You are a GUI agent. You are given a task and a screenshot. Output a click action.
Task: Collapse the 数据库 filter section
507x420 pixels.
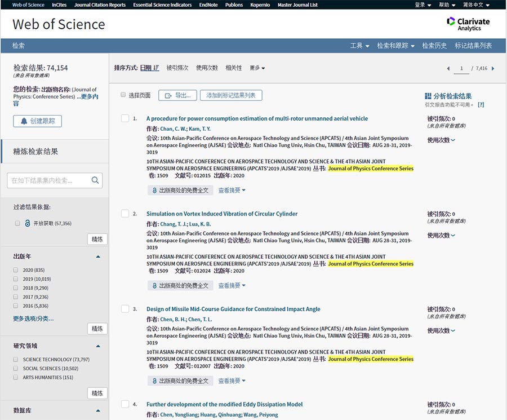point(98,410)
